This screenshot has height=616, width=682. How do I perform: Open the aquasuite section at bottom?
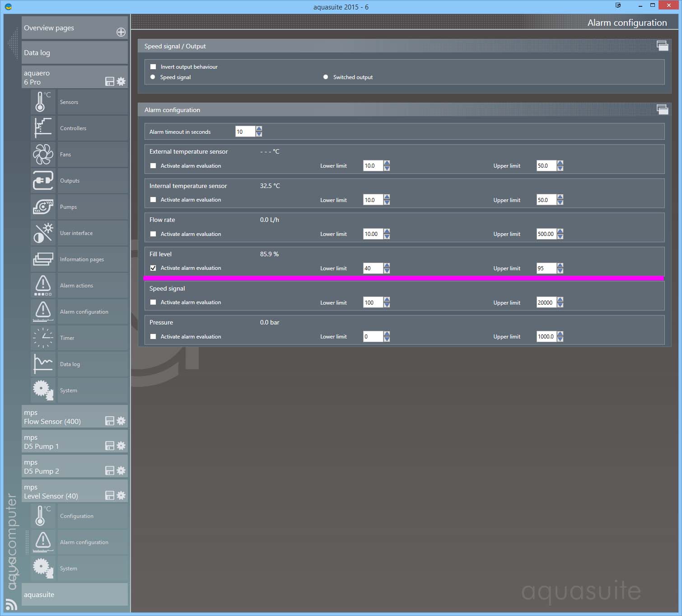(75, 595)
